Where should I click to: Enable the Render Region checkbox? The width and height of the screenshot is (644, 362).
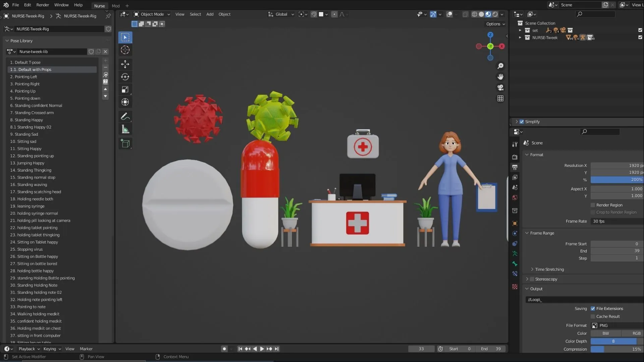click(x=593, y=205)
